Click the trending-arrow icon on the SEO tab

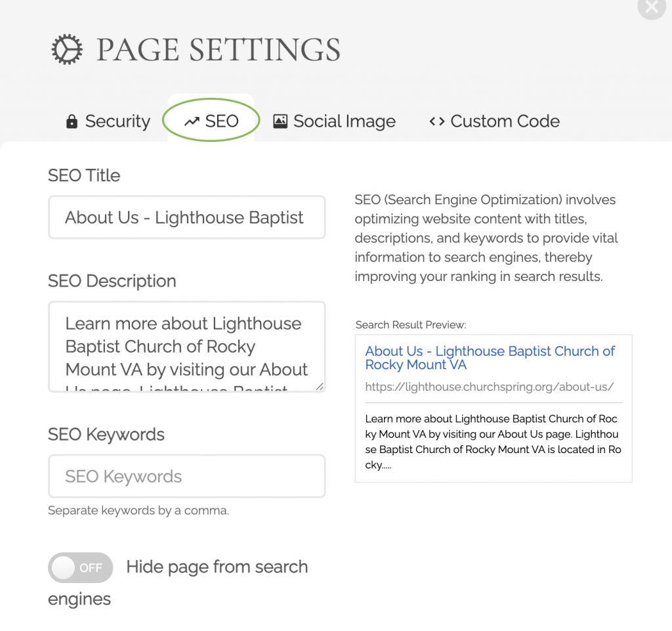tap(191, 121)
